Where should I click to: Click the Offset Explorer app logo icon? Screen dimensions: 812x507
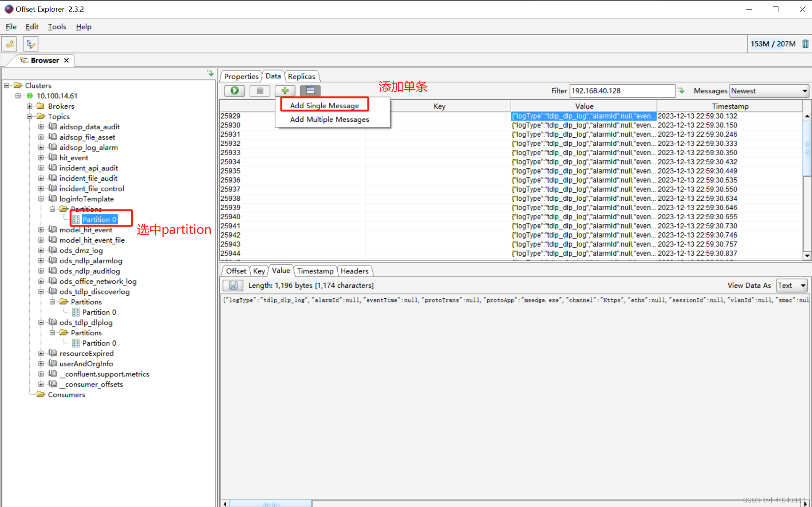[x=9, y=9]
